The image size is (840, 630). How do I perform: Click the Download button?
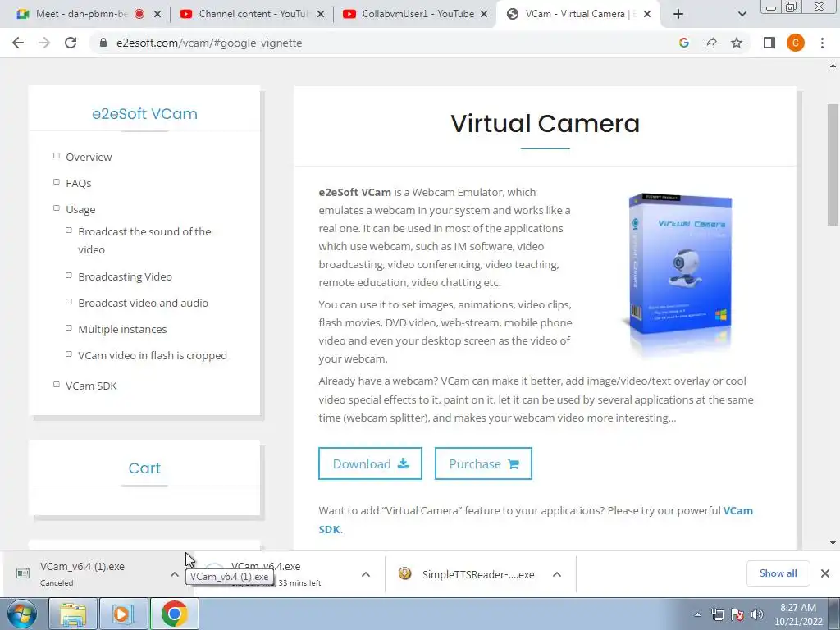coord(370,463)
